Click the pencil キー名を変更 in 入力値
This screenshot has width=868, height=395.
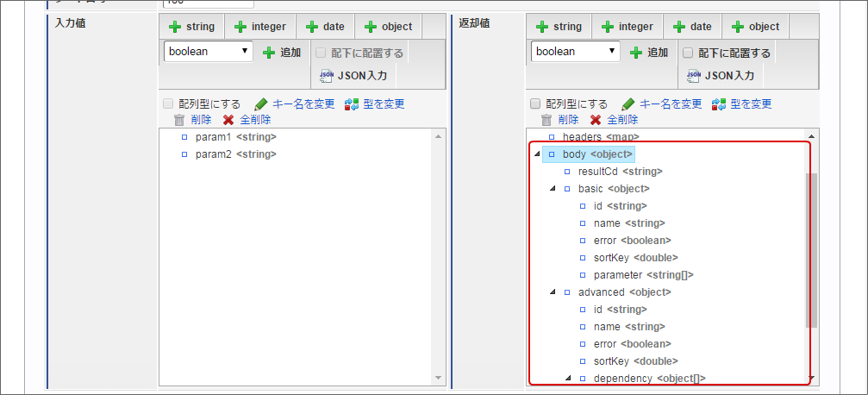tap(295, 103)
